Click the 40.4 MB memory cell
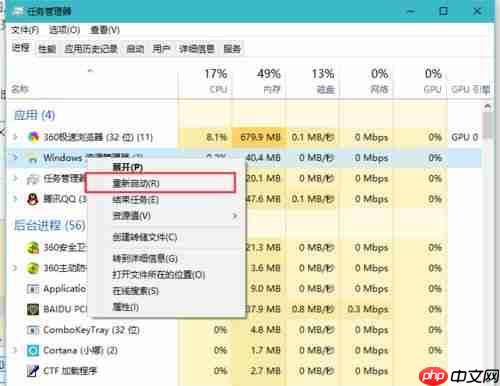 point(263,157)
